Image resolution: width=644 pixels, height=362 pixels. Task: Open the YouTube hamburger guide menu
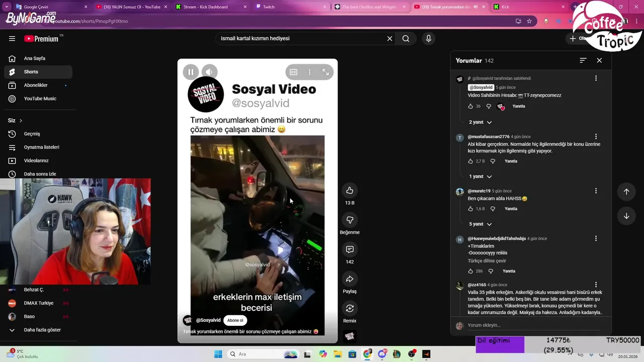12,39
